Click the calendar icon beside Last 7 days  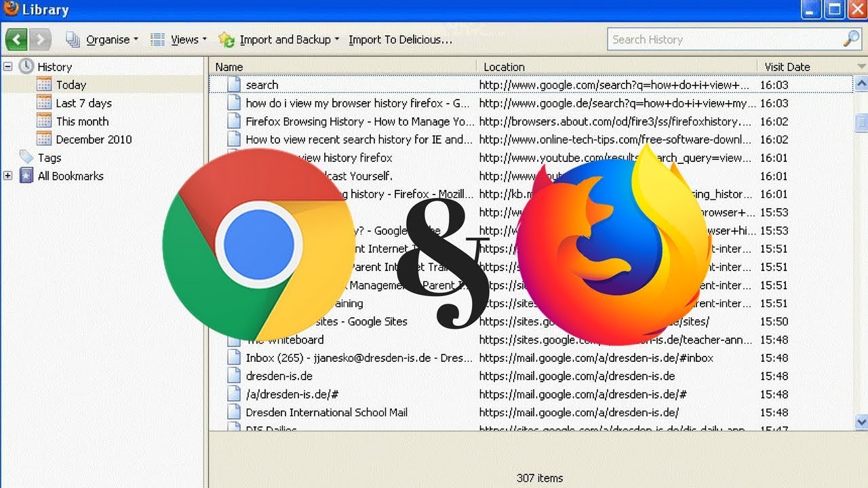pyautogui.click(x=44, y=102)
